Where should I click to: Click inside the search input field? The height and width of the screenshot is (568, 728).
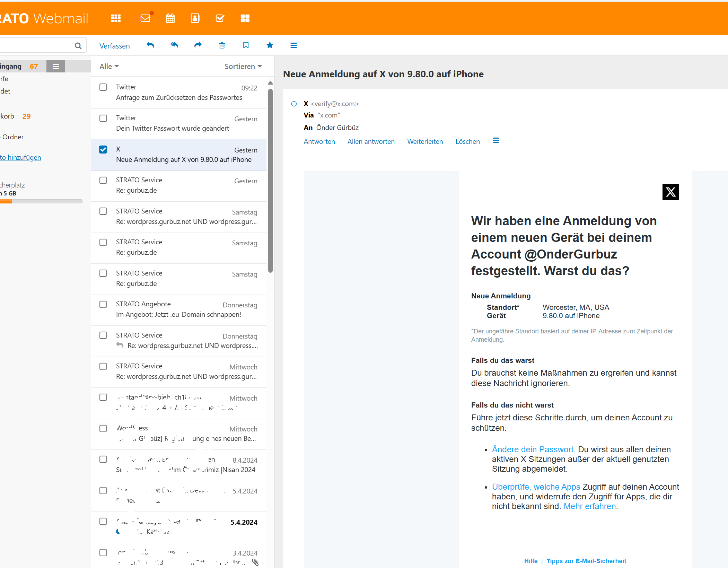pos(36,45)
